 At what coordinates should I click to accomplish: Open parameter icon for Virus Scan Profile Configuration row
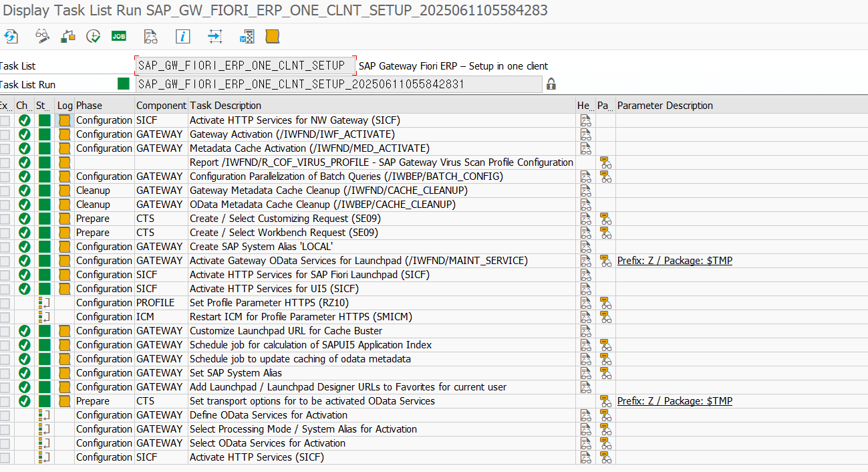[x=605, y=162]
